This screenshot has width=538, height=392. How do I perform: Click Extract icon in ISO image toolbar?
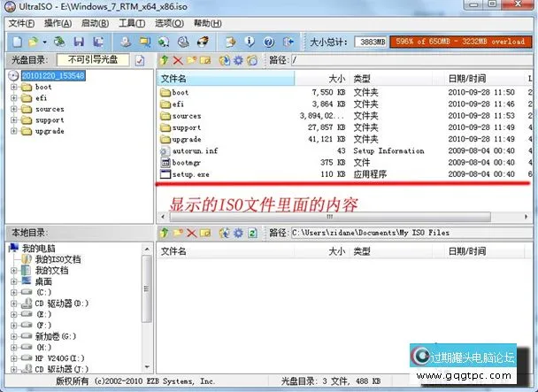coord(225,60)
